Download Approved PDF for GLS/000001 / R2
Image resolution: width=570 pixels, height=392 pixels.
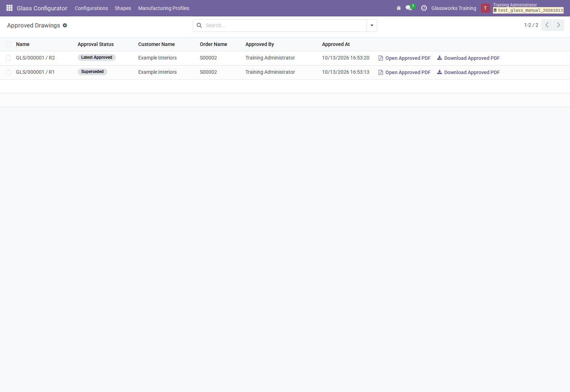468,58
